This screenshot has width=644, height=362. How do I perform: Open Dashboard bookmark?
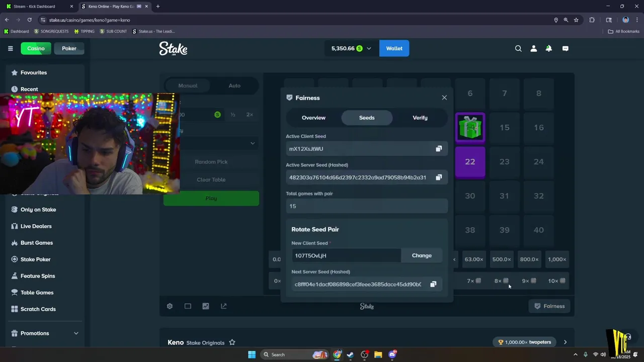coord(16,31)
